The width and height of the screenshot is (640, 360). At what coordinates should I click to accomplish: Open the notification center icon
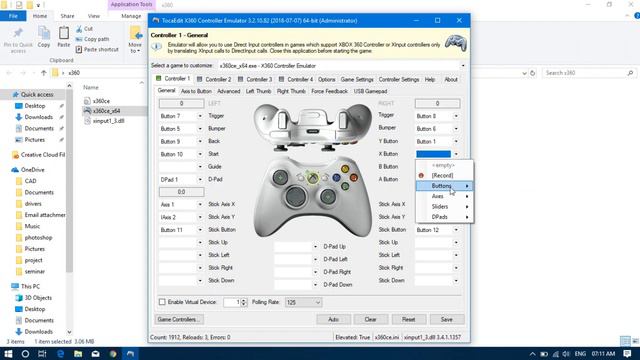point(627,354)
